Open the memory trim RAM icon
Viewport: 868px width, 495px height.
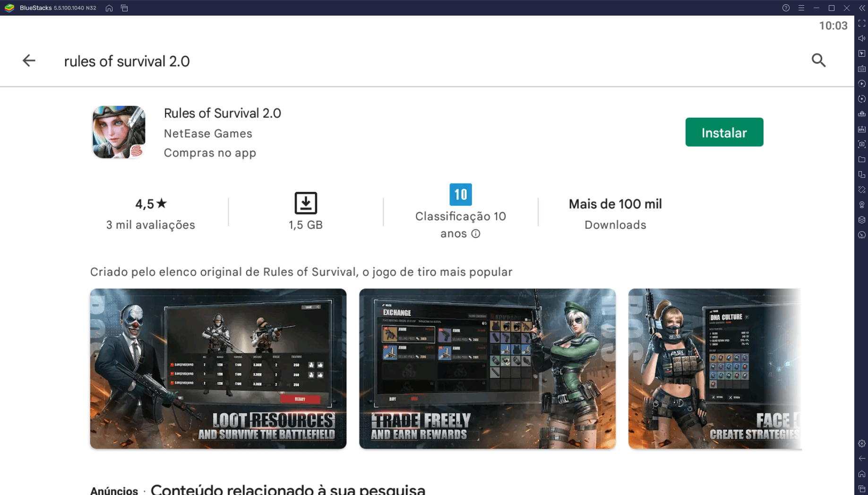862,114
